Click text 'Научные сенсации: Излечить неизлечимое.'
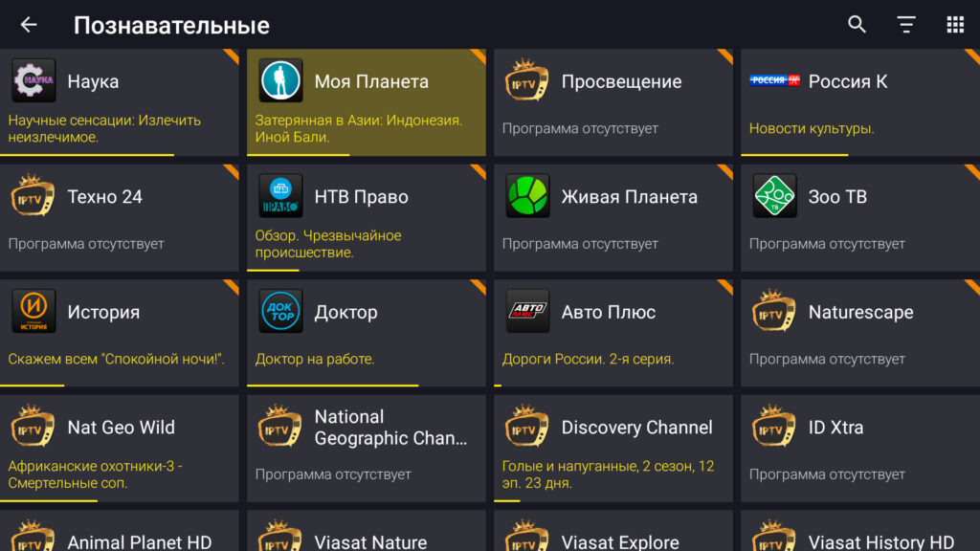Viewport: 980px width, 551px height. (x=104, y=129)
